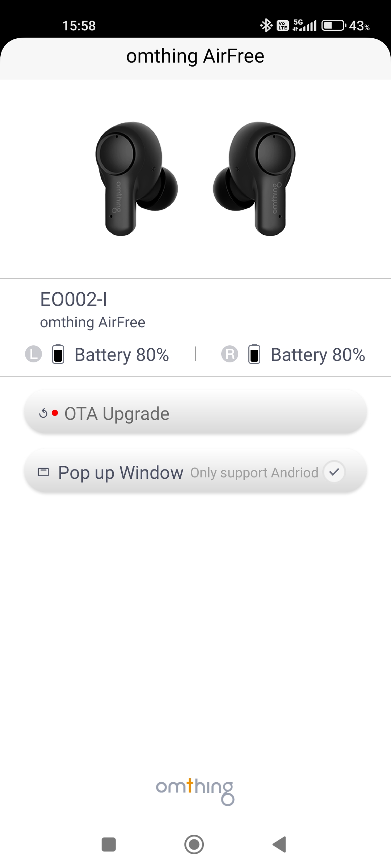Image resolution: width=391 pixels, height=868 pixels.
Task: Tap the Android recent apps square button
Action: point(109,844)
